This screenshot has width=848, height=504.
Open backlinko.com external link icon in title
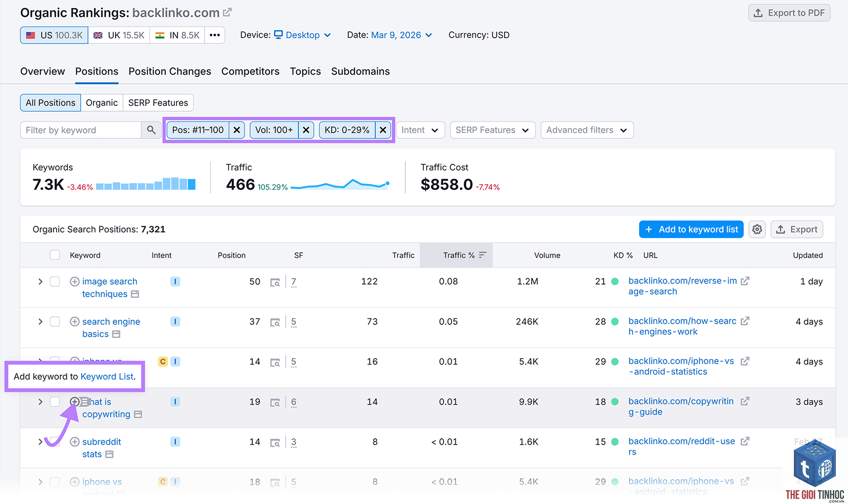[227, 12]
